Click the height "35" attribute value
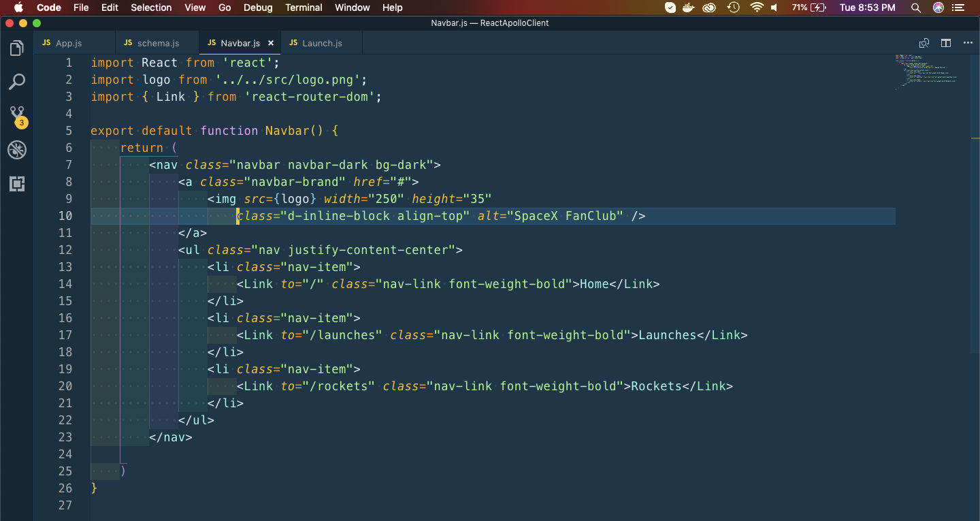980x521 pixels. click(477, 199)
